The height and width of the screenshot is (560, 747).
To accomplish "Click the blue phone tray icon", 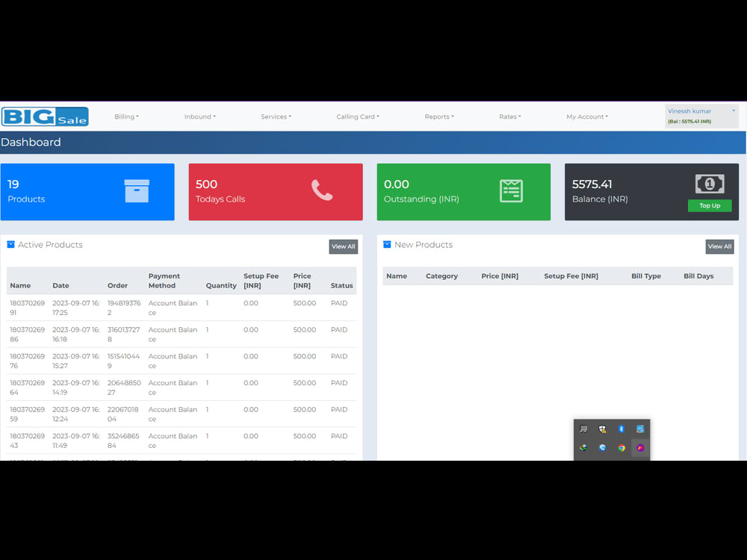I will tap(603, 447).
